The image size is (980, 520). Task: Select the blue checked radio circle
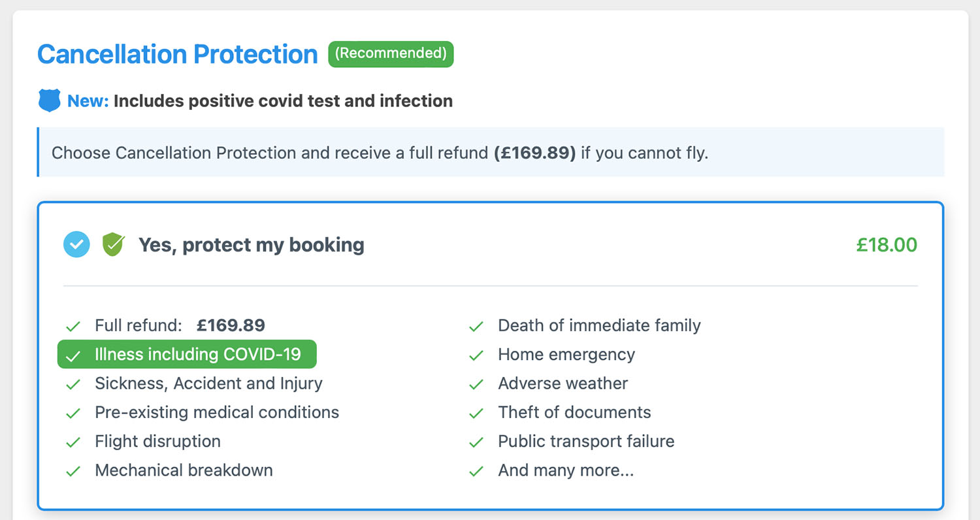click(x=76, y=245)
